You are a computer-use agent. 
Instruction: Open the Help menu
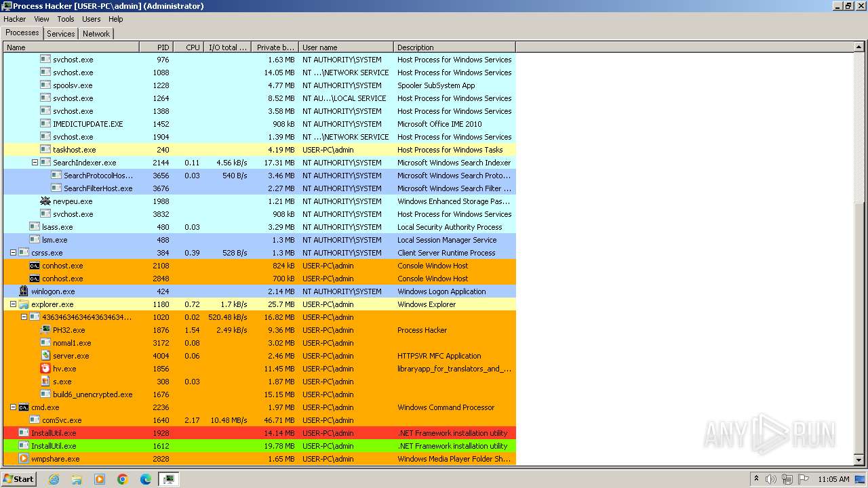click(x=116, y=19)
